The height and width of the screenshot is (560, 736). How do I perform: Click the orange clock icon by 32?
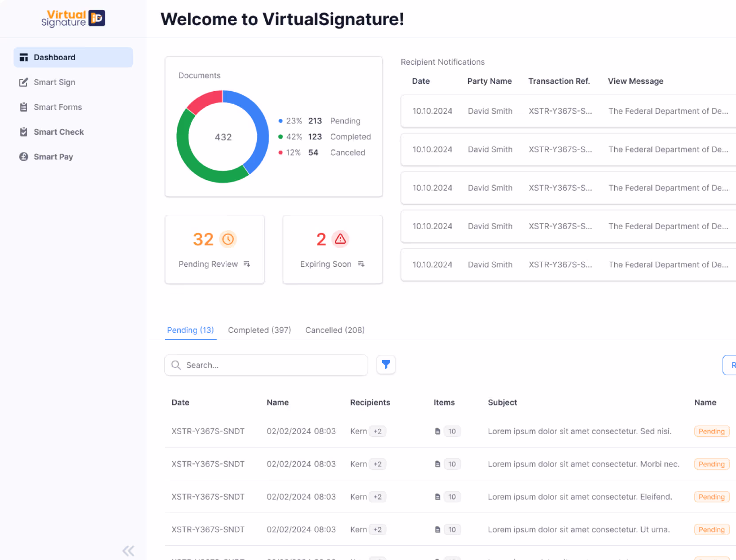tap(228, 239)
